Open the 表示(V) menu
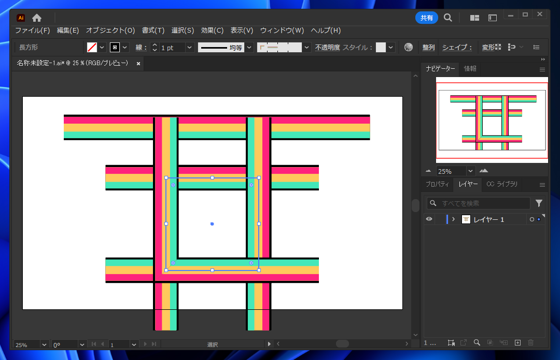The image size is (560, 360). (x=242, y=30)
